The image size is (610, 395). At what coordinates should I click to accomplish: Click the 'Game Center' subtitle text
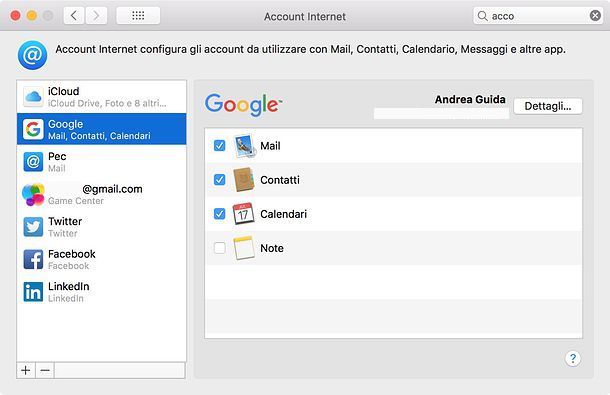(x=75, y=201)
